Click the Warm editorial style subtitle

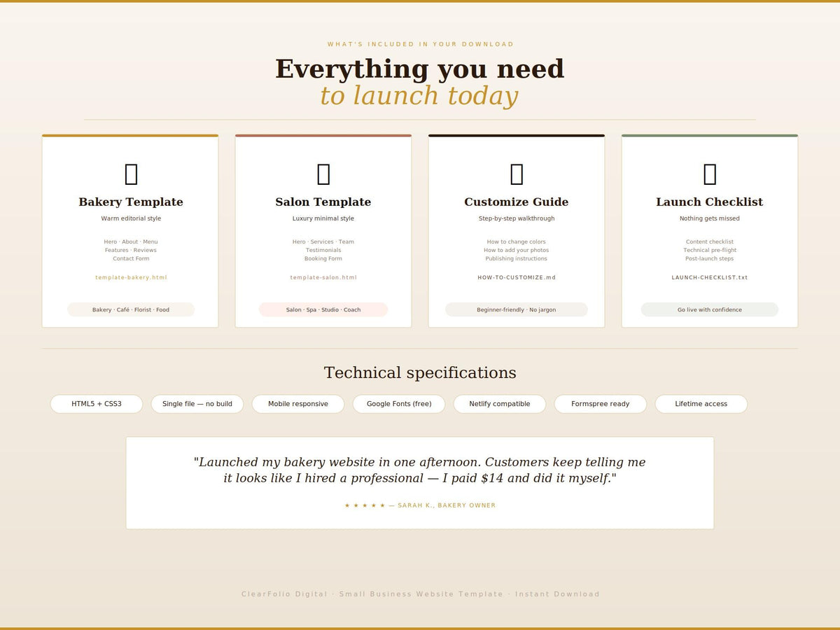(x=131, y=218)
